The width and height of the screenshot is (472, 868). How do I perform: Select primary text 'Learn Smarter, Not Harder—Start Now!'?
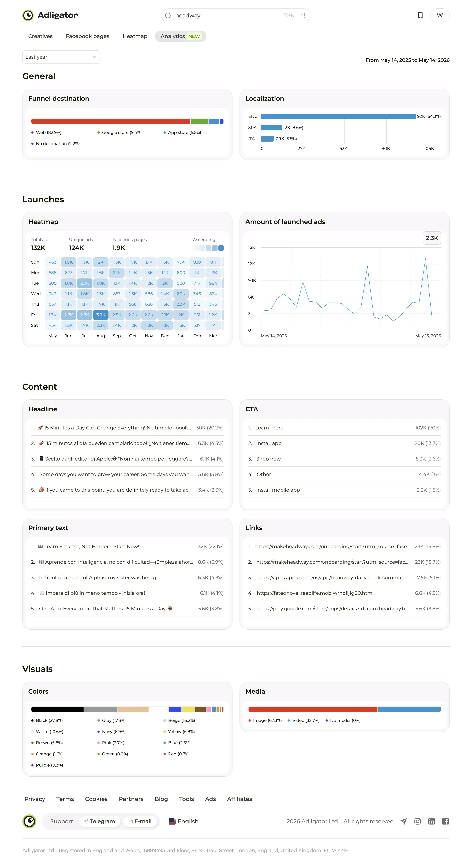tap(127, 546)
